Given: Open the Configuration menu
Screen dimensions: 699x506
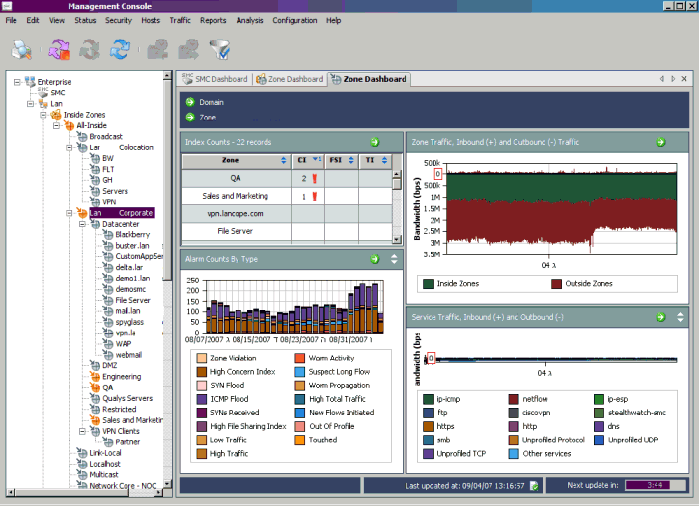Looking at the screenshot, I should coord(295,21).
